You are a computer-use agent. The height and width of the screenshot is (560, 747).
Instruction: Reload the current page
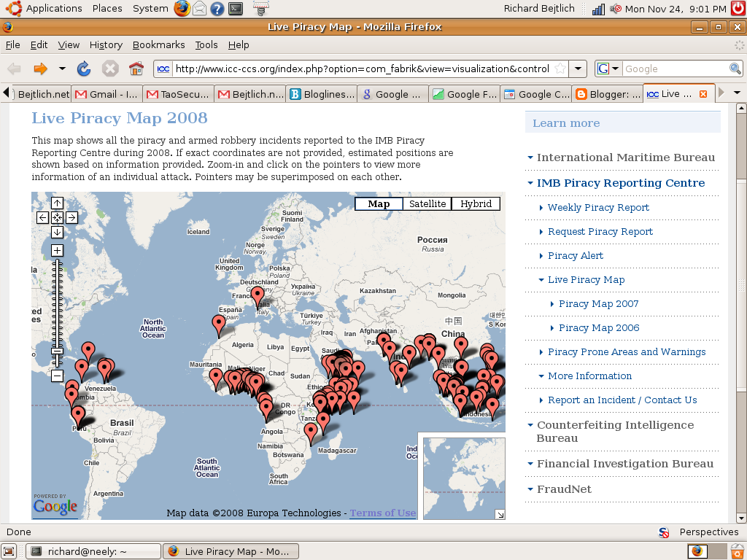84,69
